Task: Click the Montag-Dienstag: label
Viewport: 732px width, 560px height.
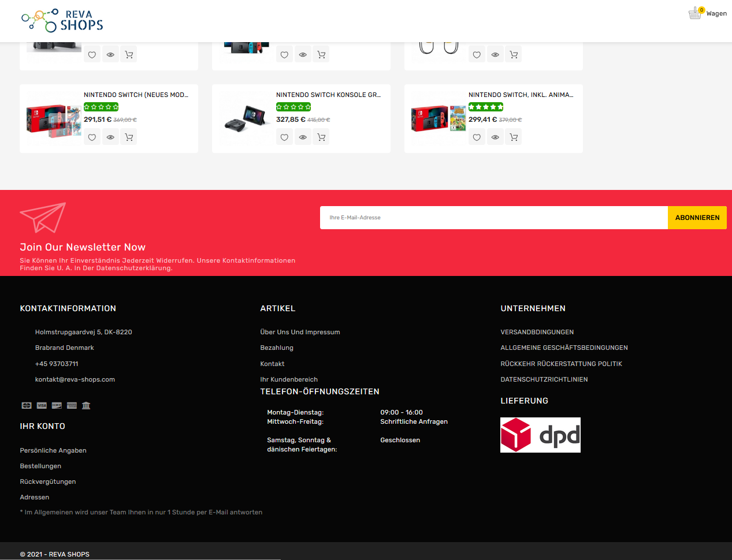Action: coord(295,412)
